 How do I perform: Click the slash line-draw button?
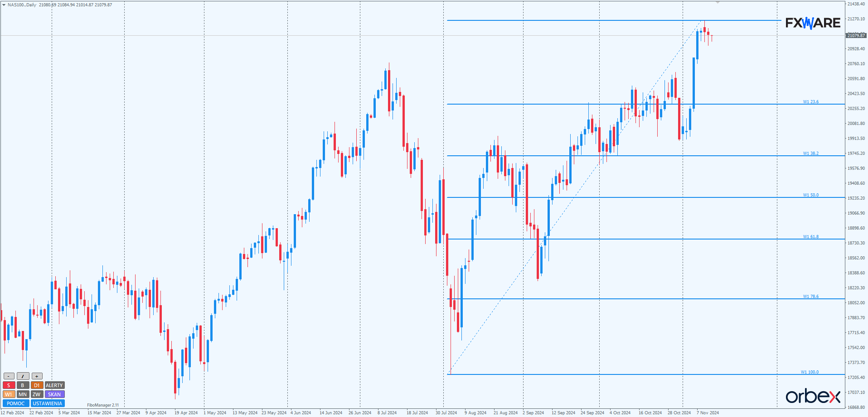[x=23, y=376]
